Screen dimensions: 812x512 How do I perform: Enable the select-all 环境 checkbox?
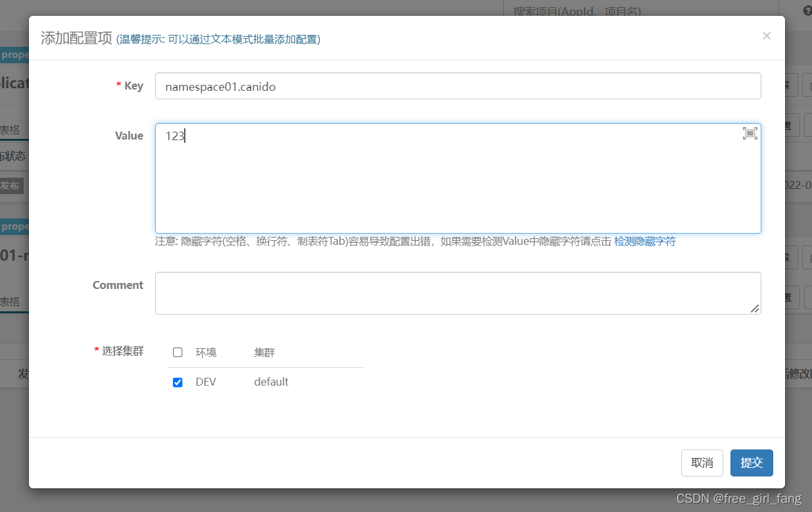(x=178, y=352)
